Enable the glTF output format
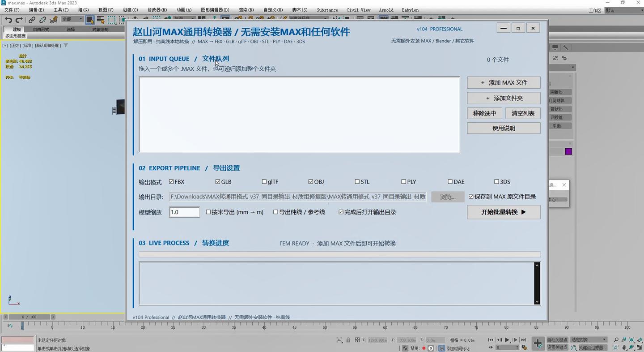Viewport: 644px width, 352px height. click(x=264, y=182)
